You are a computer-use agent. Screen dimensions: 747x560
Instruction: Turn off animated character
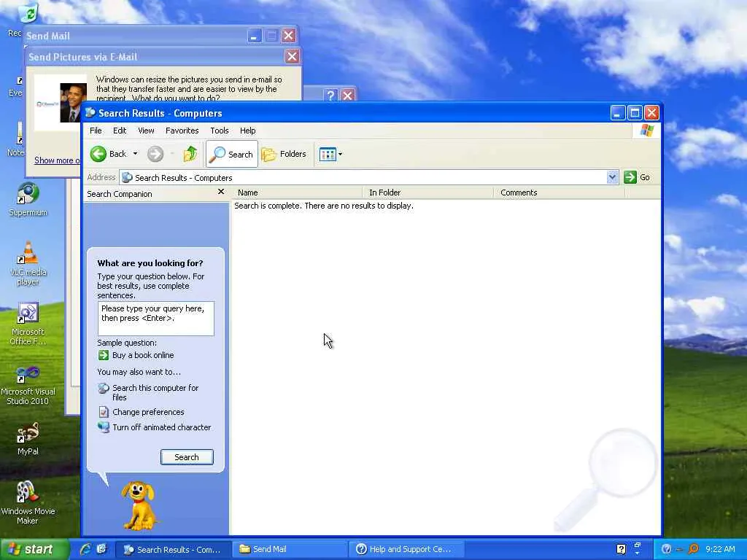(x=161, y=427)
